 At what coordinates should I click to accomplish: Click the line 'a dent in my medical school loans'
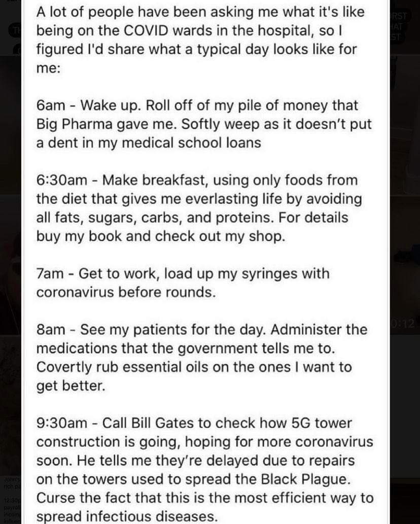149,143
